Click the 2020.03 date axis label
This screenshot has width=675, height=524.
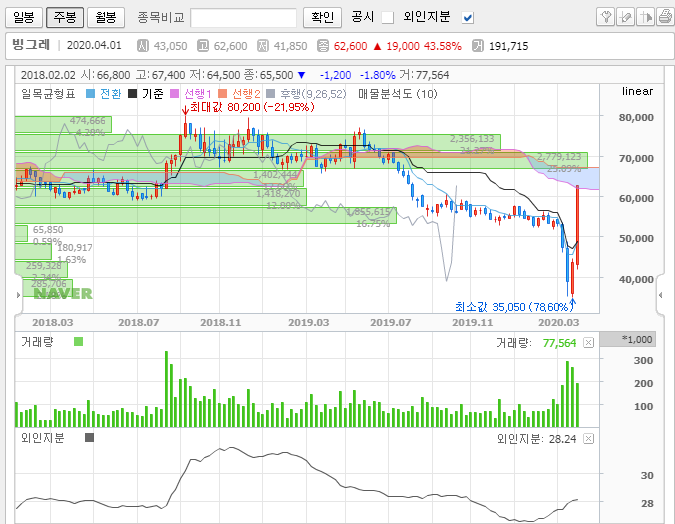coord(559,322)
